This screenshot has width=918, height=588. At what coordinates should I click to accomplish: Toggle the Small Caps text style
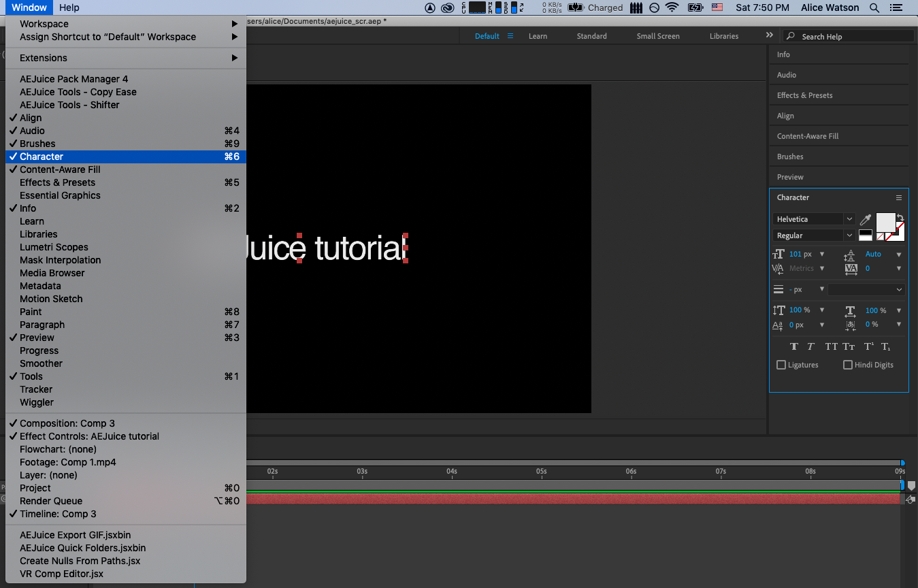coord(849,346)
